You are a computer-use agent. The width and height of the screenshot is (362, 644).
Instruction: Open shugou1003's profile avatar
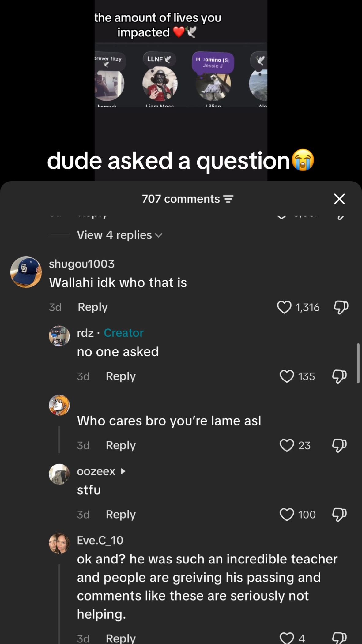click(26, 272)
